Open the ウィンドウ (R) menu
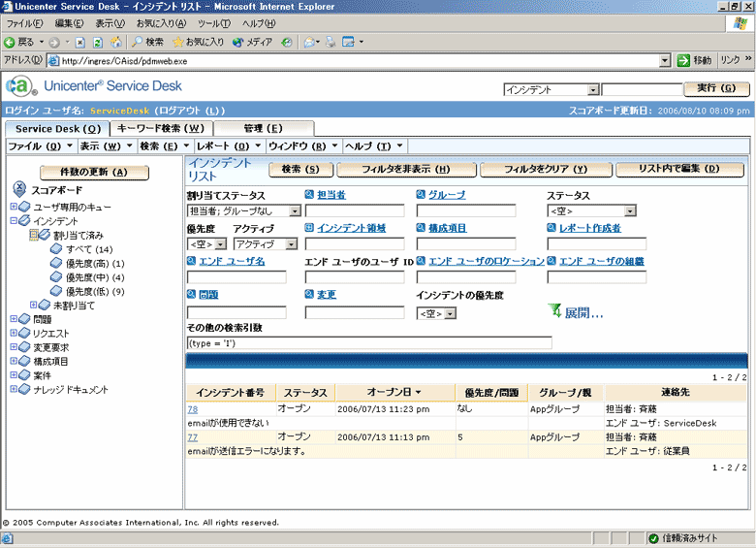Screen dimensions: 756x548 [302, 146]
